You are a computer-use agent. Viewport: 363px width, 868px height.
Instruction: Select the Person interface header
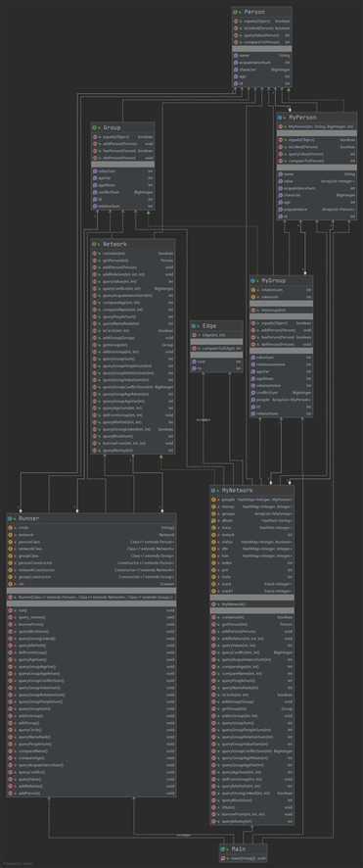point(262,12)
